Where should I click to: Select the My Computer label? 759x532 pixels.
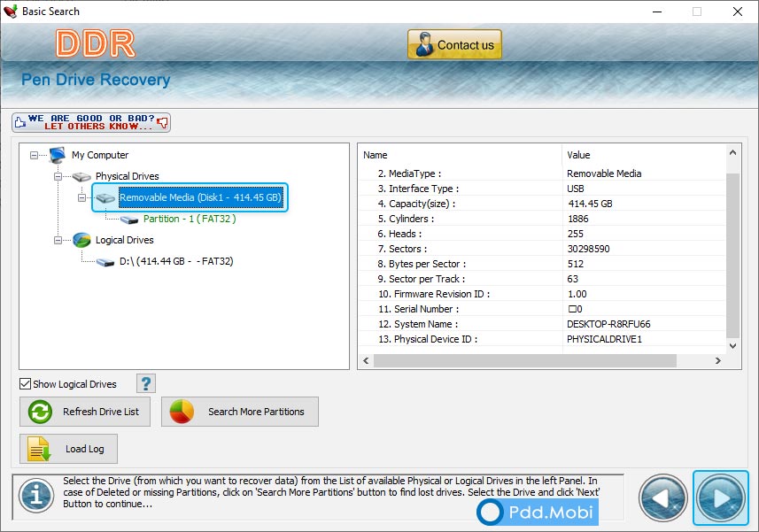tap(100, 155)
